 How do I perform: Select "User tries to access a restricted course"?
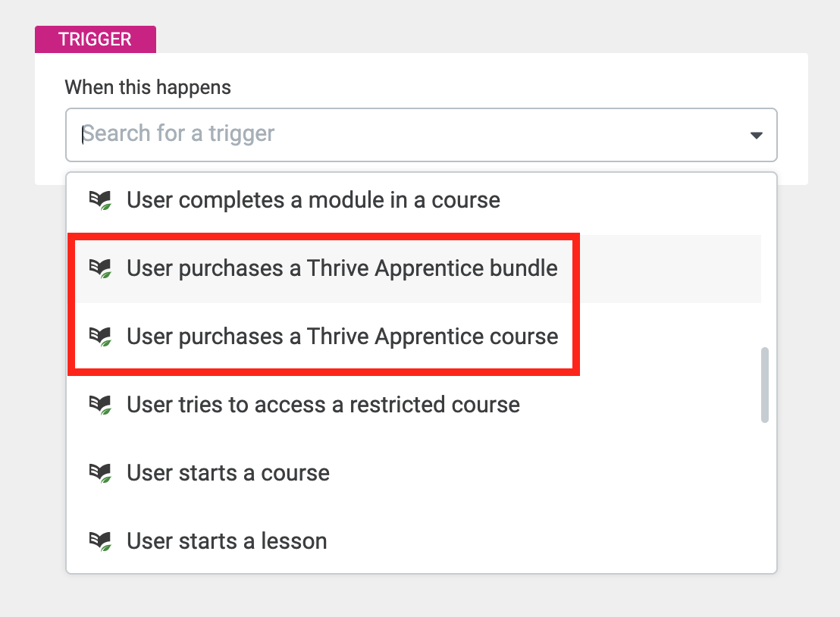point(414,405)
